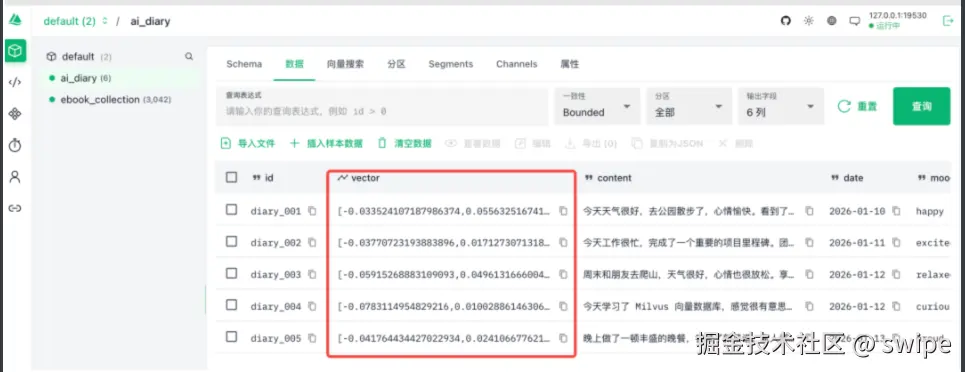Click 插入样本数据 button
The image size is (965, 372).
(326, 144)
